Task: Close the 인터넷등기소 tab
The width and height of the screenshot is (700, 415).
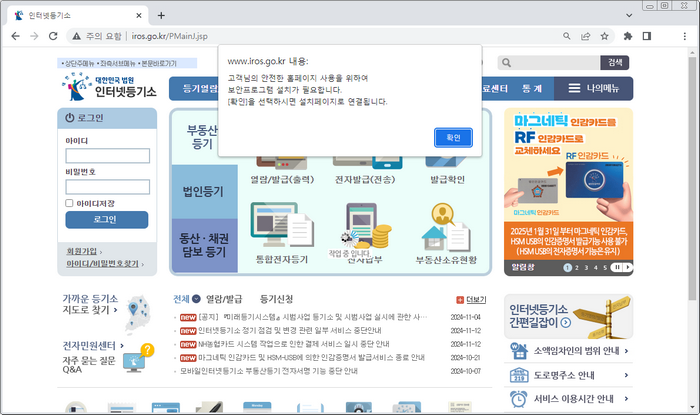Action: coord(139,16)
